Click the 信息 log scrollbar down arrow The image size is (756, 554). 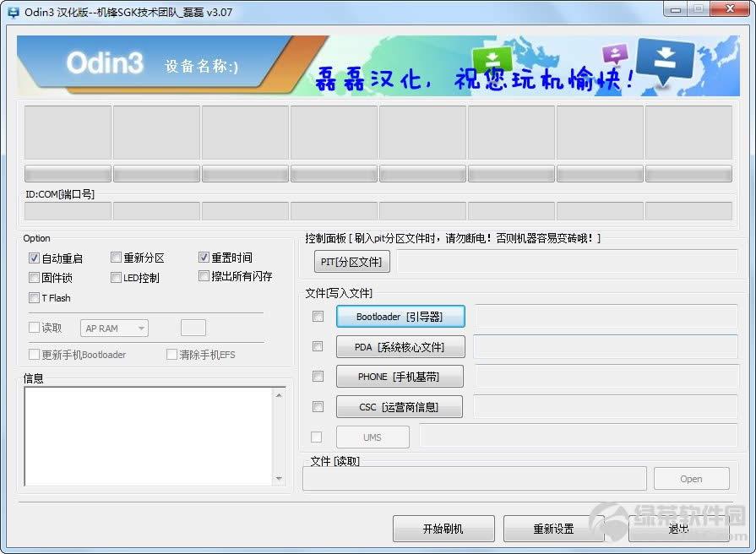click(279, 478)
